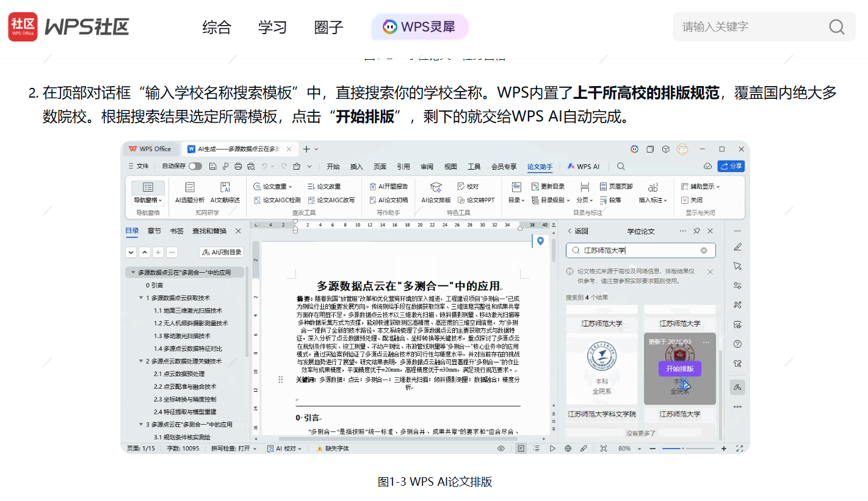
Task: Open the 目录级别 dropdown
Action: point(551,200)
